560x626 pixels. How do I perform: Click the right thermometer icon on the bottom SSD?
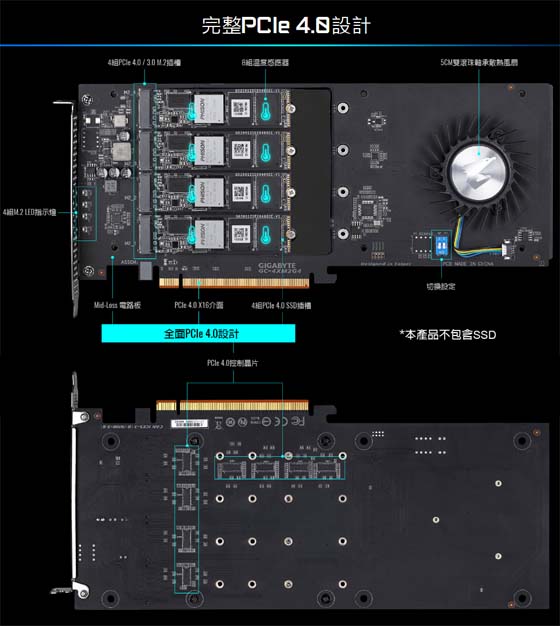(265, 235)
